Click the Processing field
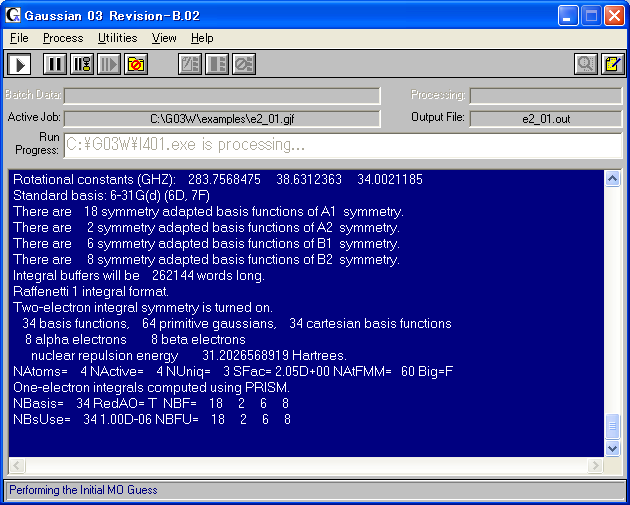 pyautogui.click(x=546, y=96)
